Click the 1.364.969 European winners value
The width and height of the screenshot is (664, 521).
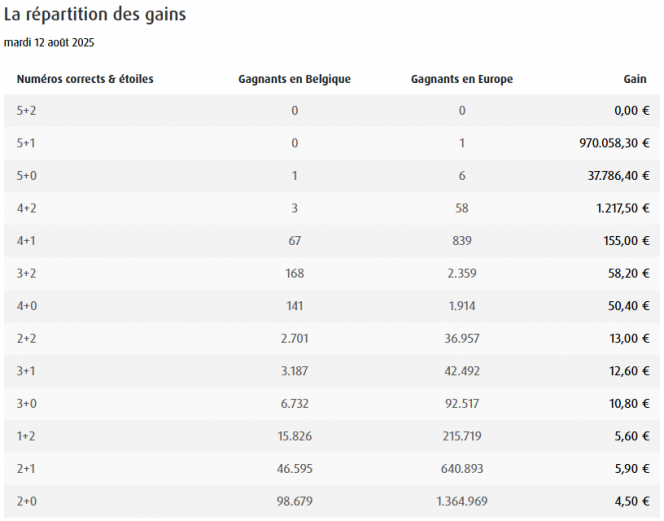tap(462, 501)
